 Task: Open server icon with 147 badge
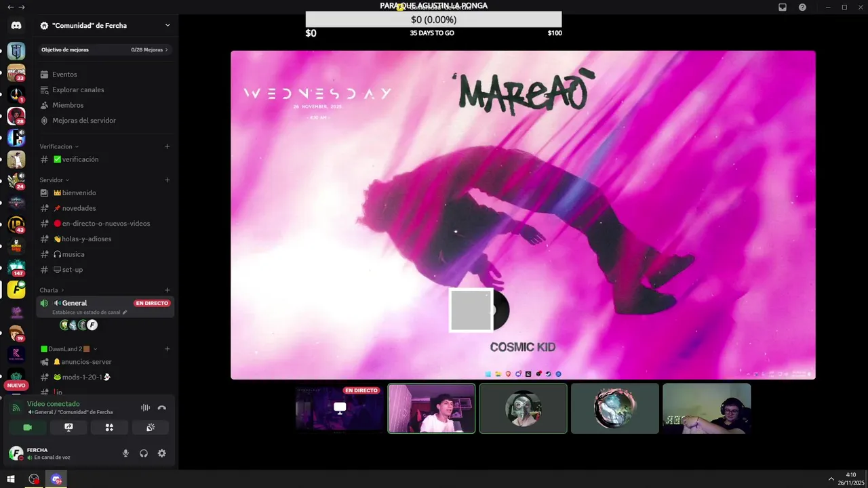[16, 268]
